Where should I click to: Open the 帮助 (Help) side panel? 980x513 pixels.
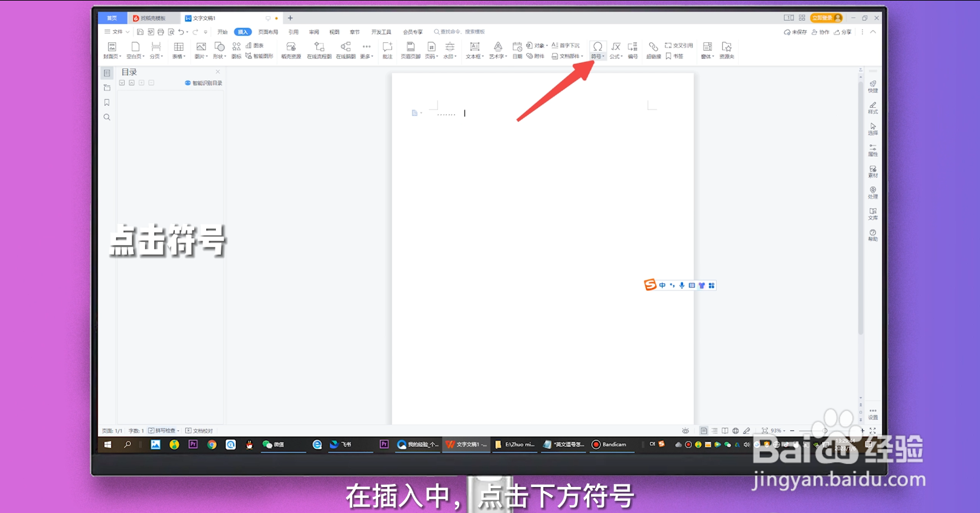873,235
